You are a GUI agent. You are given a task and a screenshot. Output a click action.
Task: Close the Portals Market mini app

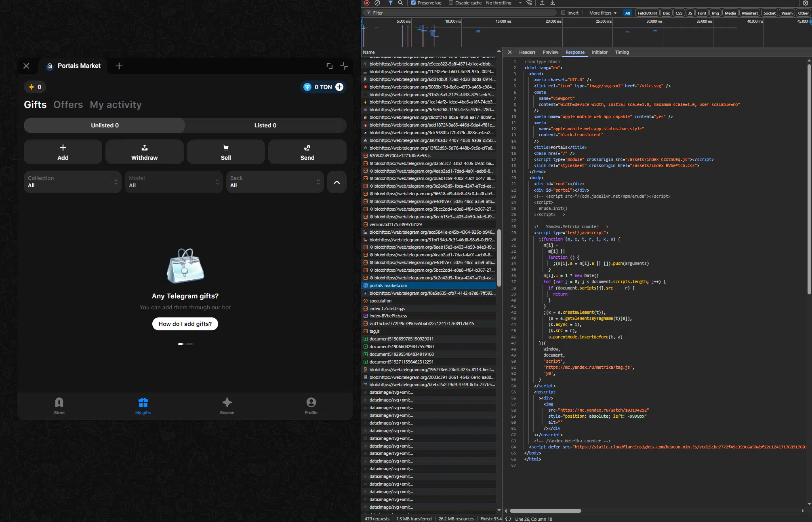[x=26, y=66]
